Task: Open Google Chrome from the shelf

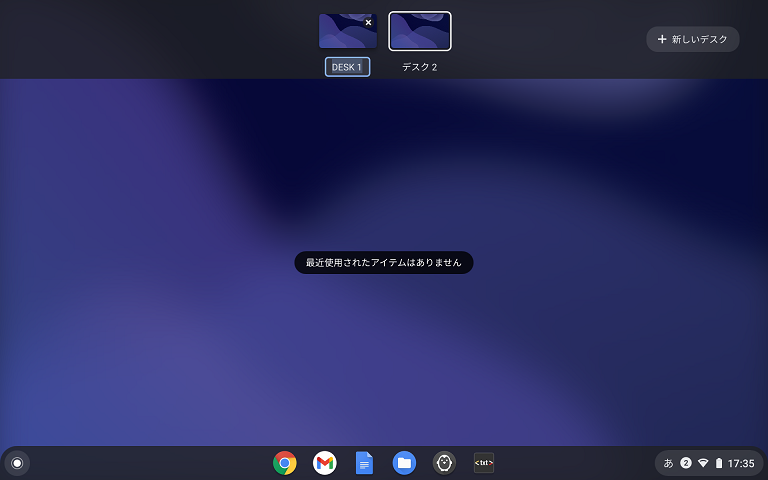Action: 285,463
